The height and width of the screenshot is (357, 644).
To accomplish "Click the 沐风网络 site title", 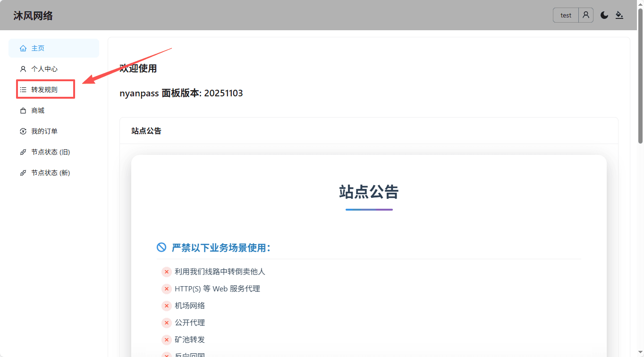I will coord(33,16).
